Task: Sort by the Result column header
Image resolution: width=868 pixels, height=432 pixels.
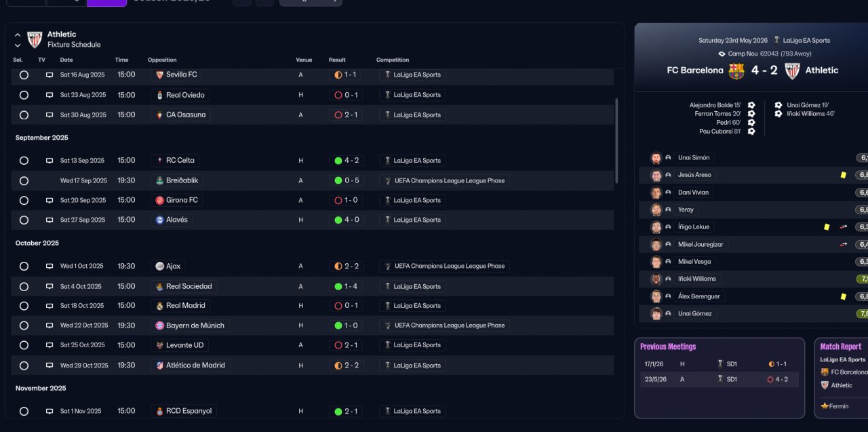Action: (x=337, y=60)
